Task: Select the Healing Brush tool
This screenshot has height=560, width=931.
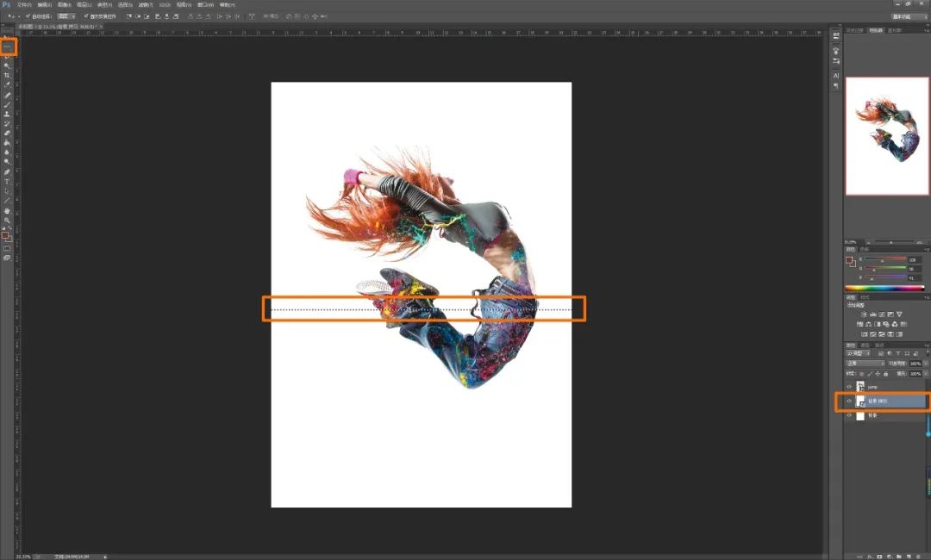Action: point(7,94)
